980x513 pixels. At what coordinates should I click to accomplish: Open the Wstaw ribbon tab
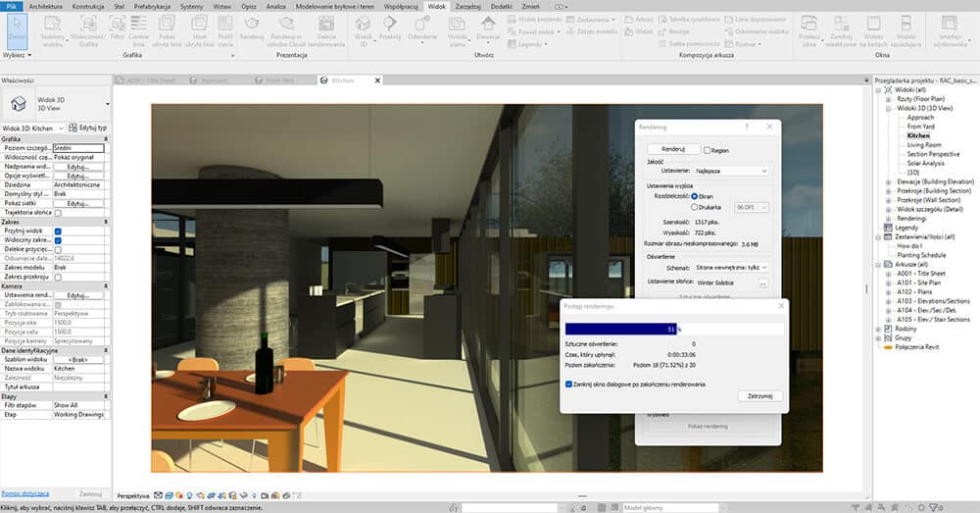point(221,6)
